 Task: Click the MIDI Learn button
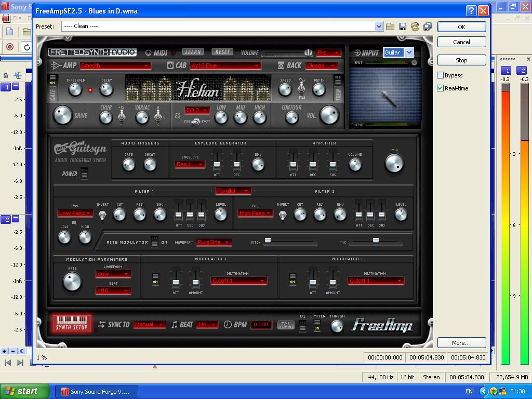[193, 52]
